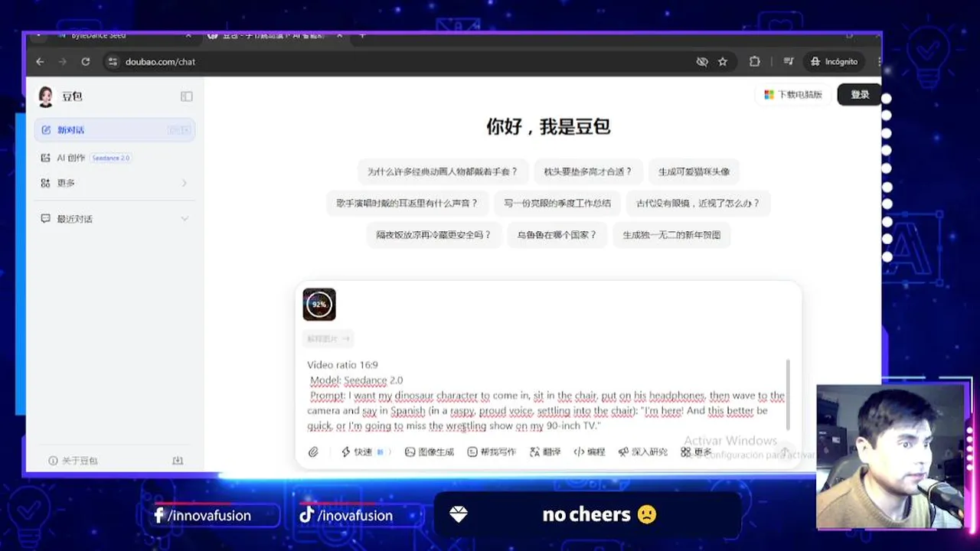
Task: Select suggestion 生成可爱猫咪头像
Action: coord(694,172)
